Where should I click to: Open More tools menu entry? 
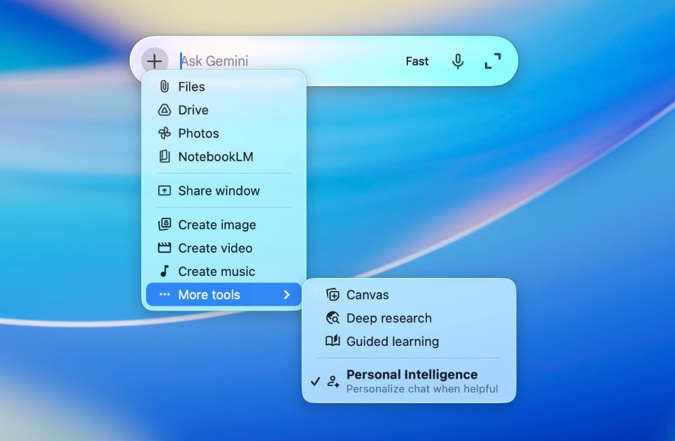tap(209, 295)
